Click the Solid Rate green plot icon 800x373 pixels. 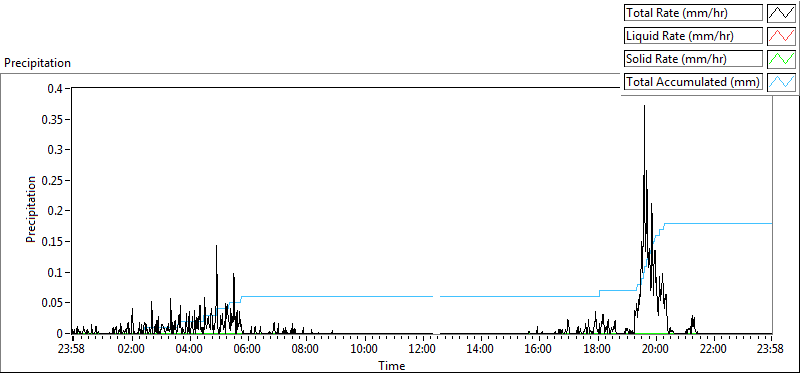tap(782, 59)
